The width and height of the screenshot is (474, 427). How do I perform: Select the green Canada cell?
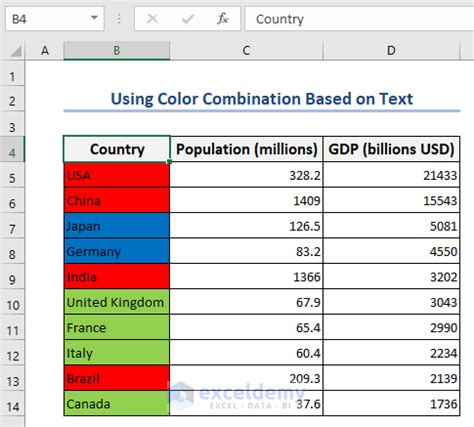pos(117,403)
